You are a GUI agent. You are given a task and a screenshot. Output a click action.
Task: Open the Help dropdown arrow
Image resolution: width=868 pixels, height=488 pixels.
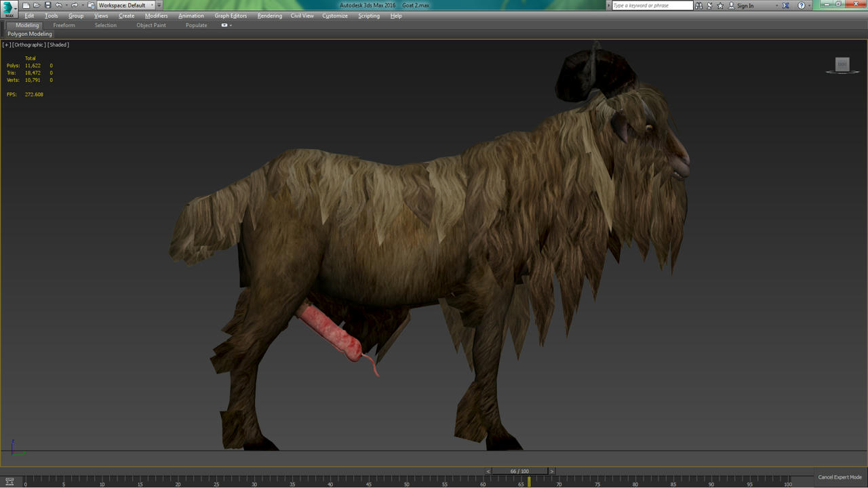coord(810,5)
